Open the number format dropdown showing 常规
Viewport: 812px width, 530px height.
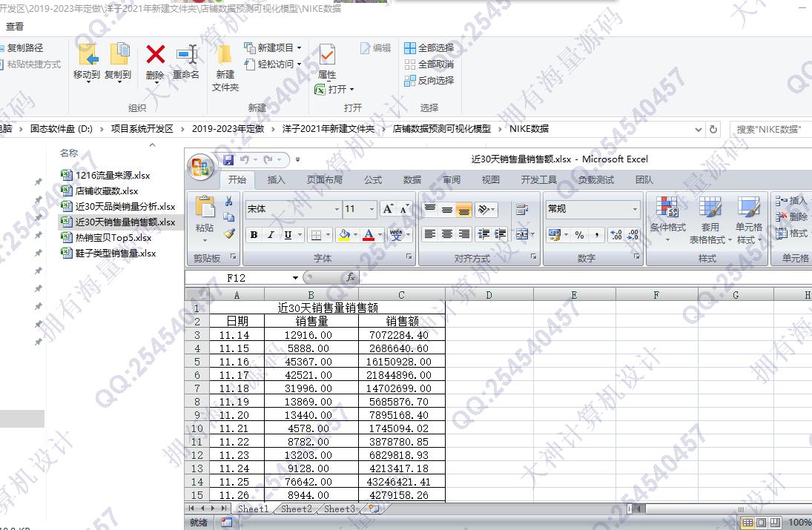click(635, 209)
